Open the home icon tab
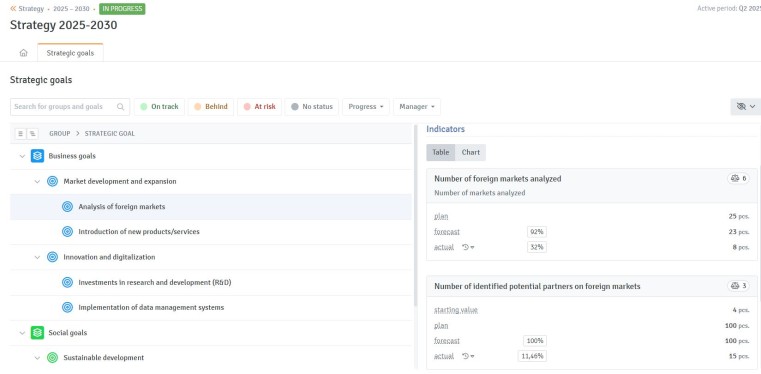761x374 pixels. coord(23,53)
